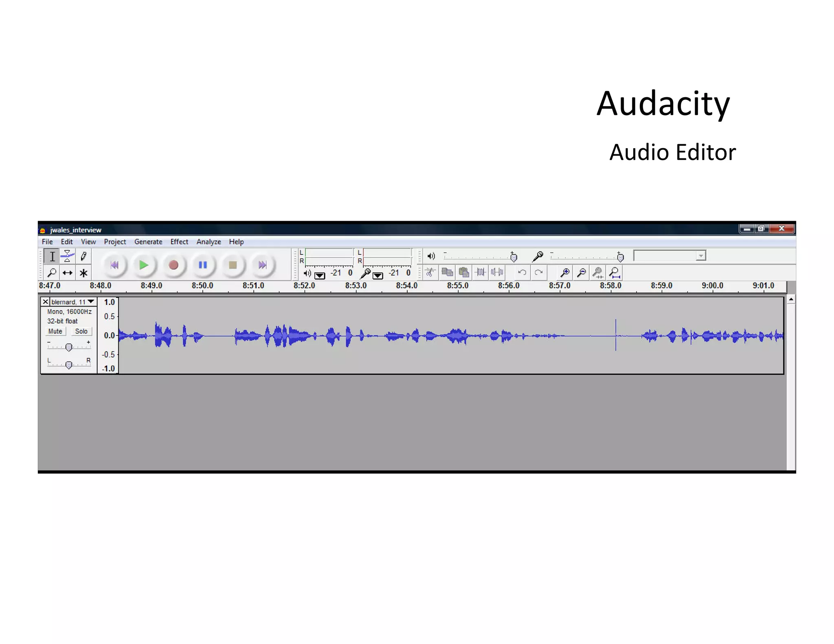The image size is (834, 644).
Task: Select the Multi-tool asterisk icon
Action: point(83,273)
